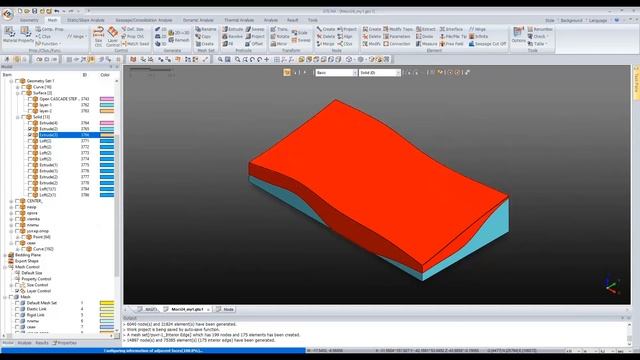This screenshot has height=360, width=640.
Task: Click Create in Element group
Action: pyautogui.click(x=372, y=29)
